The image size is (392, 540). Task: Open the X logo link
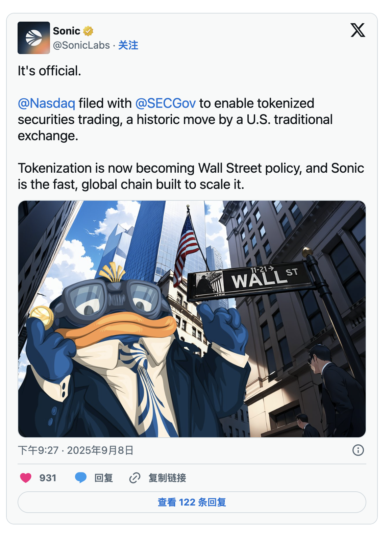(x=358, y=30)
